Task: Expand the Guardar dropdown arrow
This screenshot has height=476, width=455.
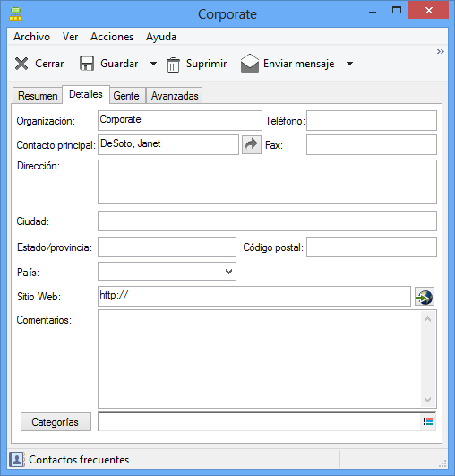Action: [x=153, y=64]
